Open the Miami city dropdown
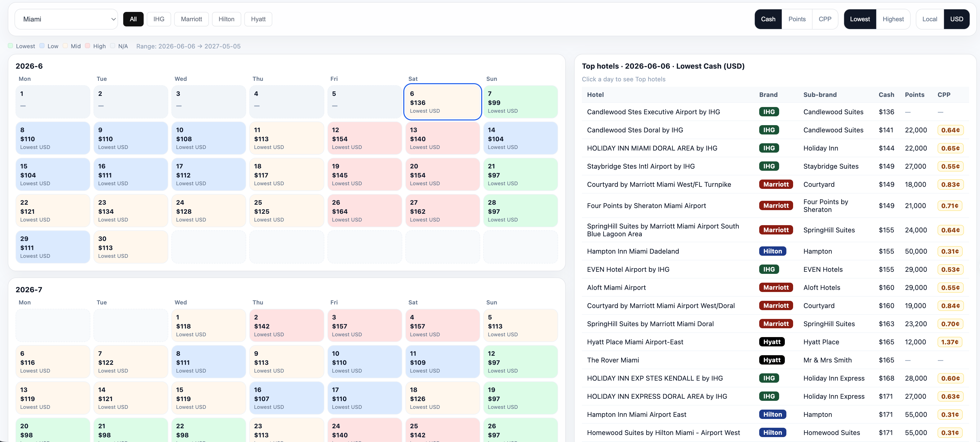 pyautogui.click(x=66, y=19)
